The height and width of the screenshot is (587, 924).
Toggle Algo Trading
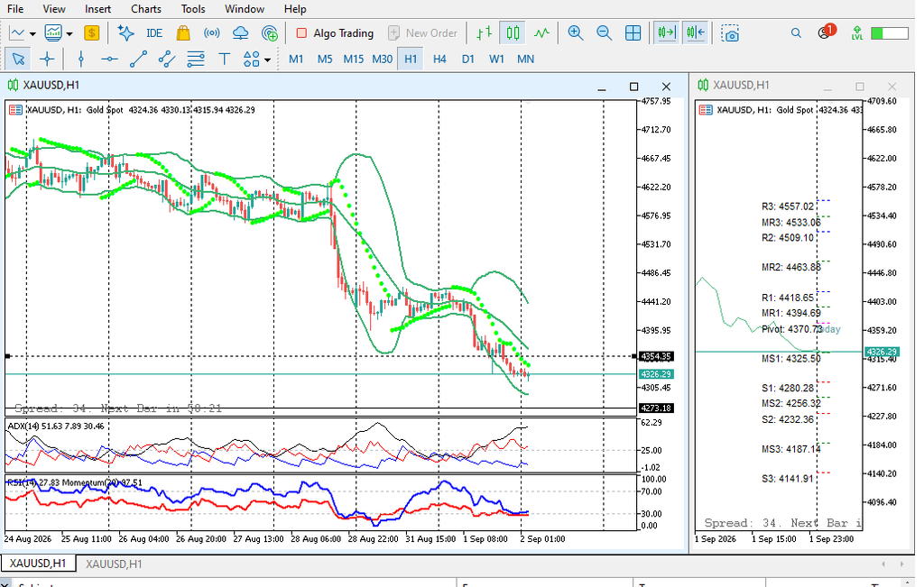coord(335,33)
